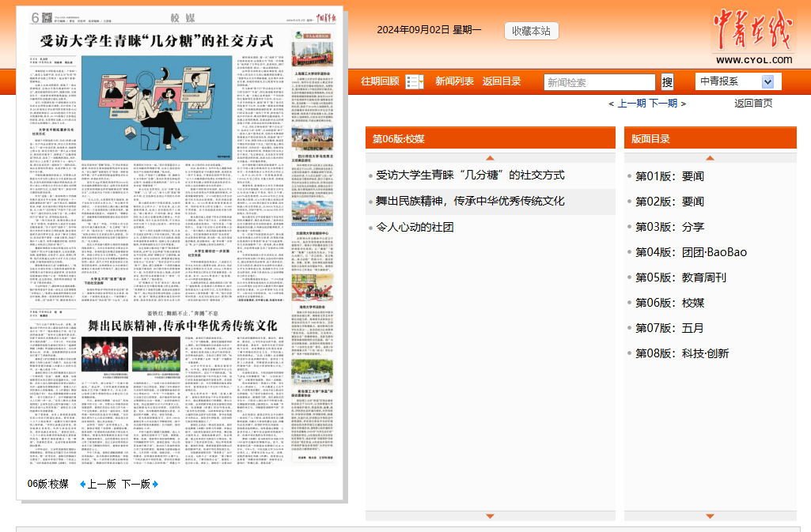
Task: Click 返回首页 link
Action: click(753, 104)
